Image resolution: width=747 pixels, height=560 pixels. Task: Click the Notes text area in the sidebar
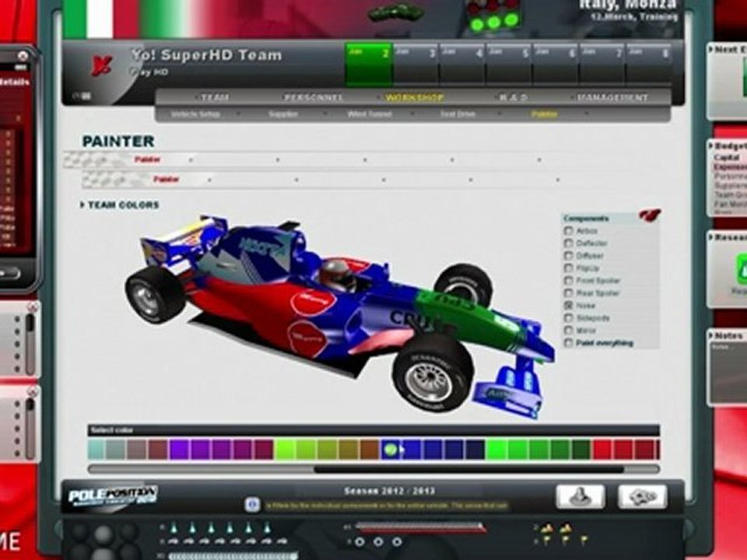pos(728,372)
